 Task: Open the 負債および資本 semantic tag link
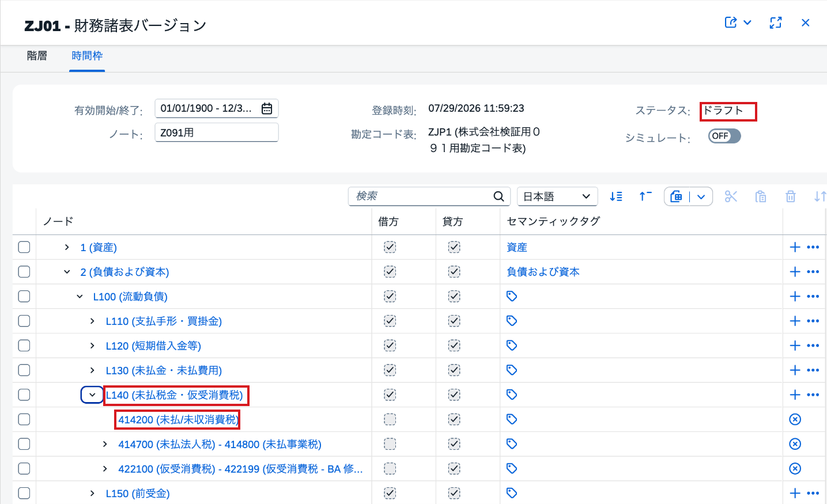(543, 272)
